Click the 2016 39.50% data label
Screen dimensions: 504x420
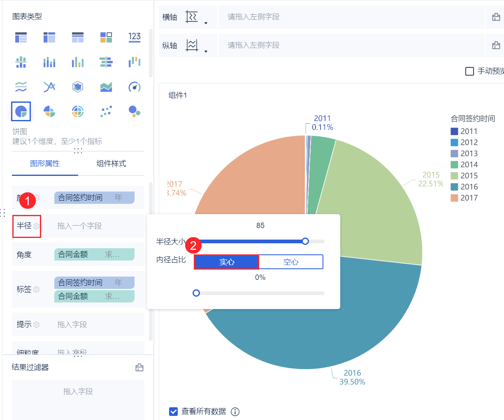[x=352, y=377]
